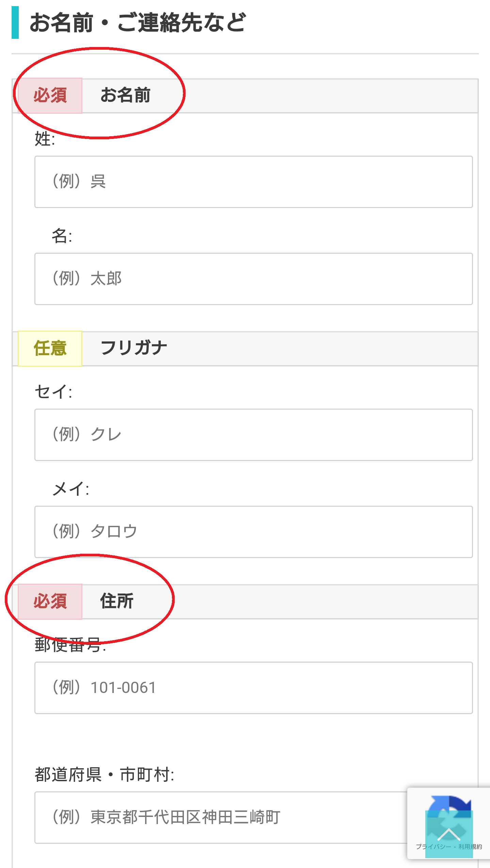Select the メイ furigana input
Image resolution: width=490 pixels, height=868 pixels.
pos(253,532)
